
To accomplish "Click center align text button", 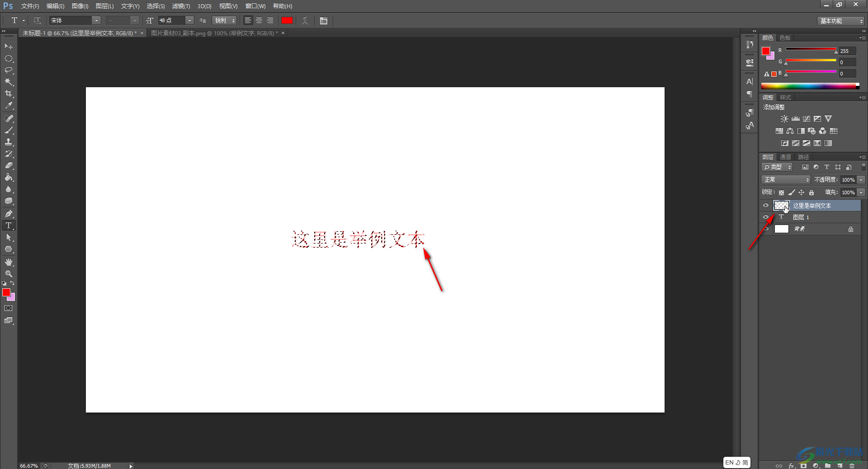I will [259, 20].
